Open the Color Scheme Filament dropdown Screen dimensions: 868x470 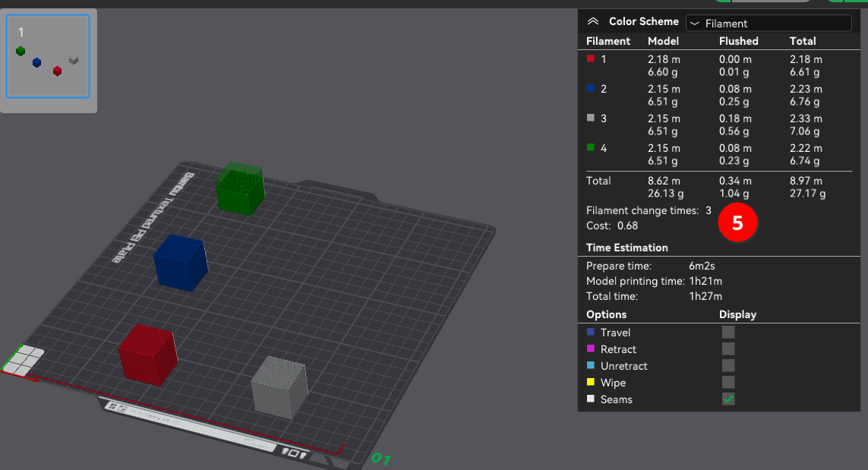coord(768,24)
